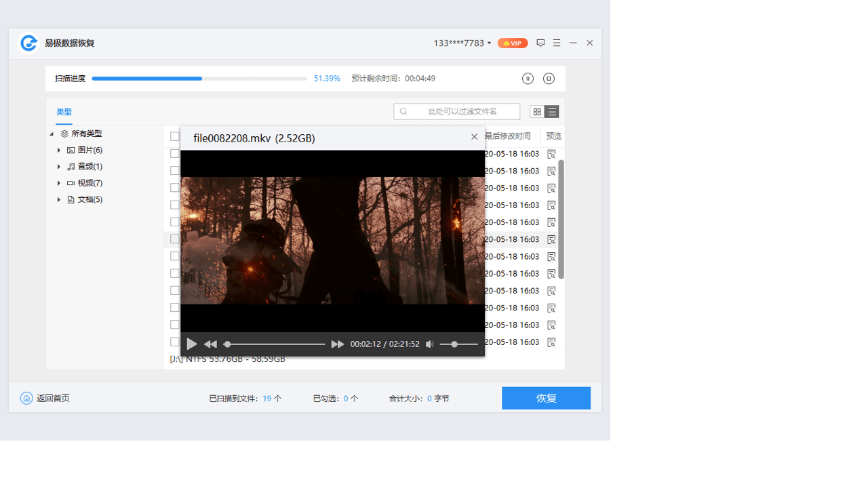
Task: Check the topmost file checkbox
Action: 175,136
